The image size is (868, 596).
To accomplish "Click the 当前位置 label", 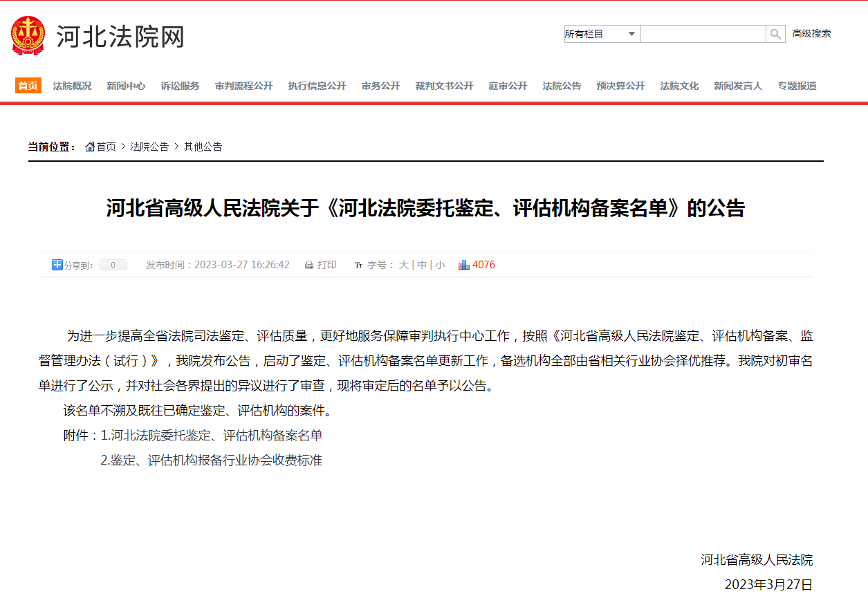I will [x=52, y=147].
